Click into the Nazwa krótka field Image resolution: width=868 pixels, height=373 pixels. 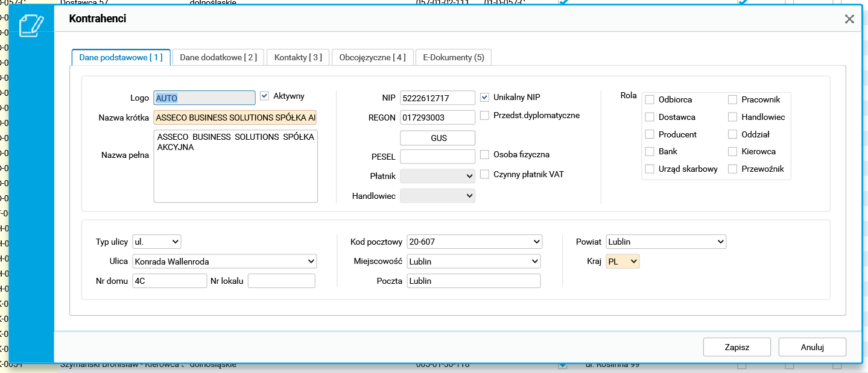(235, 118)
